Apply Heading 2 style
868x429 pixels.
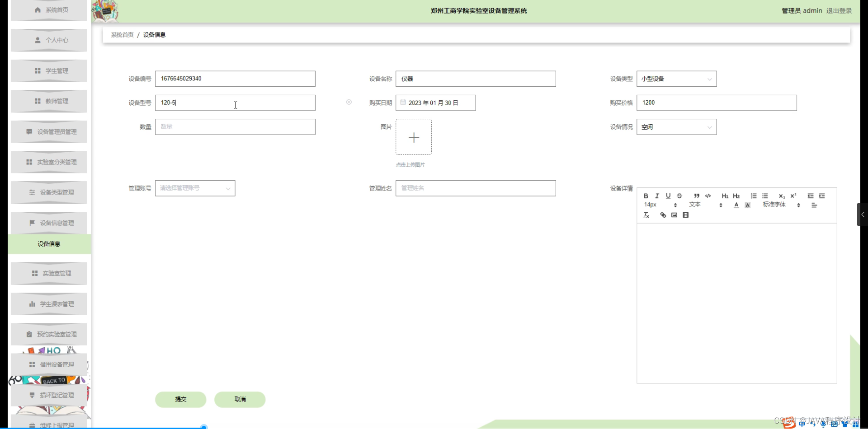coord(736,196)
